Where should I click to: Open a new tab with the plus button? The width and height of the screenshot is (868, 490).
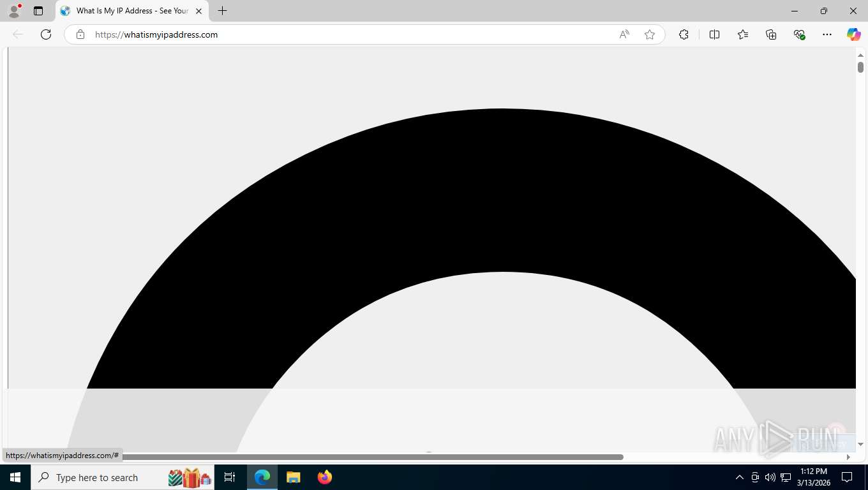[222, 11]
